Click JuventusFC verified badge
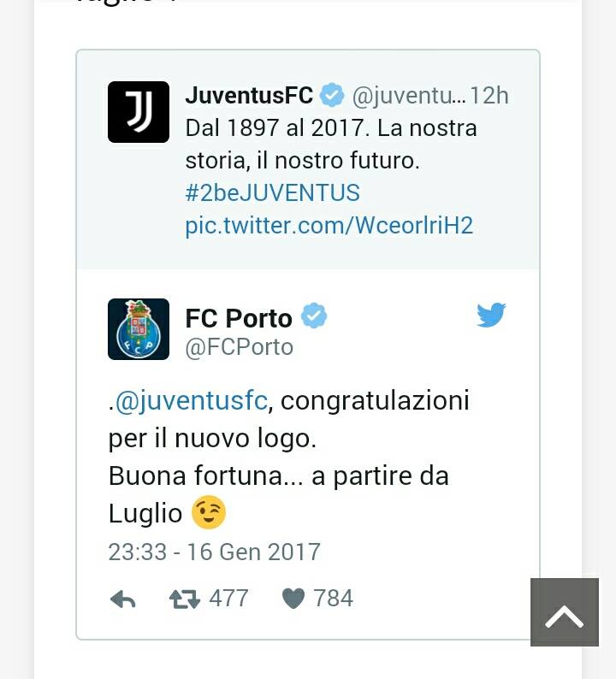 332,95
